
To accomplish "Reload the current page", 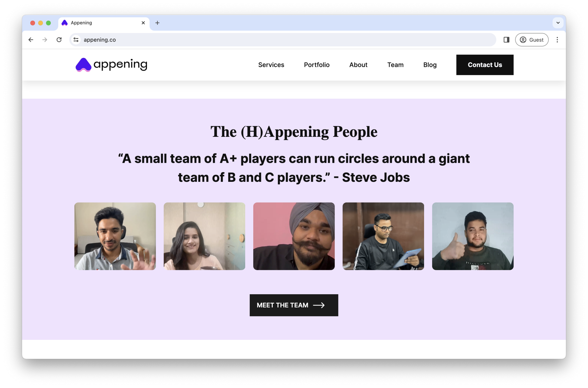I will click(59, 40).
